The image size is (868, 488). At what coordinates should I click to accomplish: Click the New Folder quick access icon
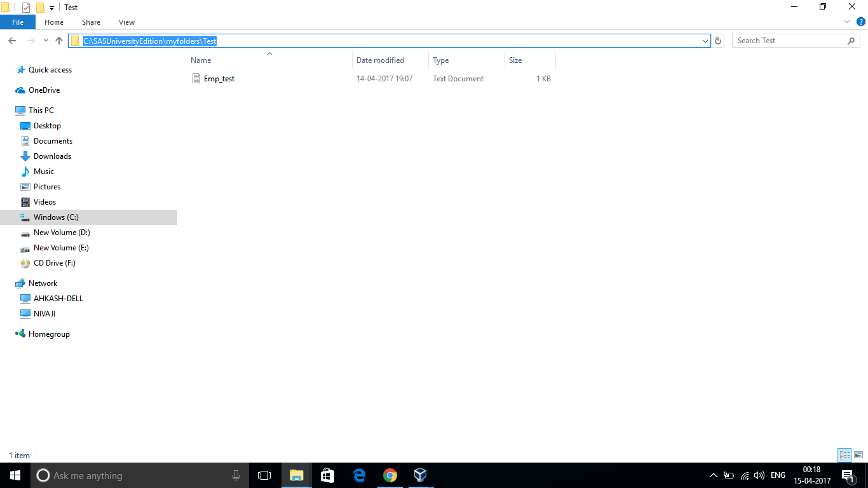click(39, 7)
